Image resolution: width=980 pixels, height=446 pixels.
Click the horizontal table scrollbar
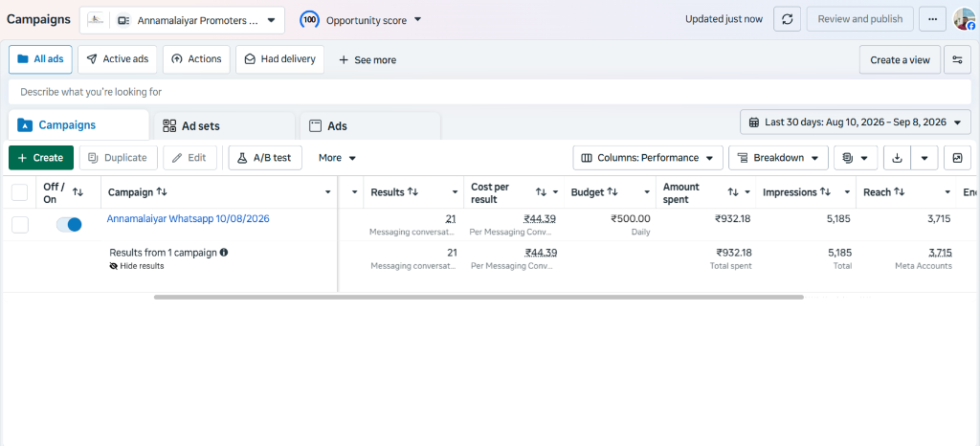pyautogui.click(x=479, y=298)
